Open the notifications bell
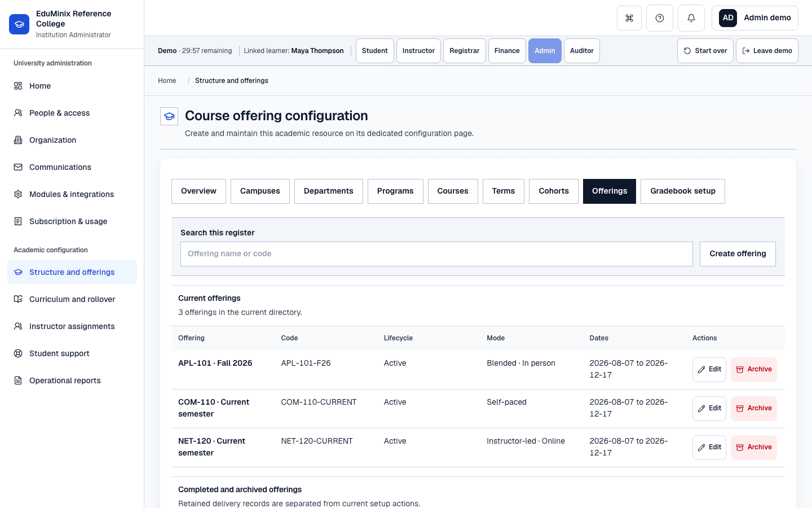This screenshot has width=812, height=508. pos(691,18)
